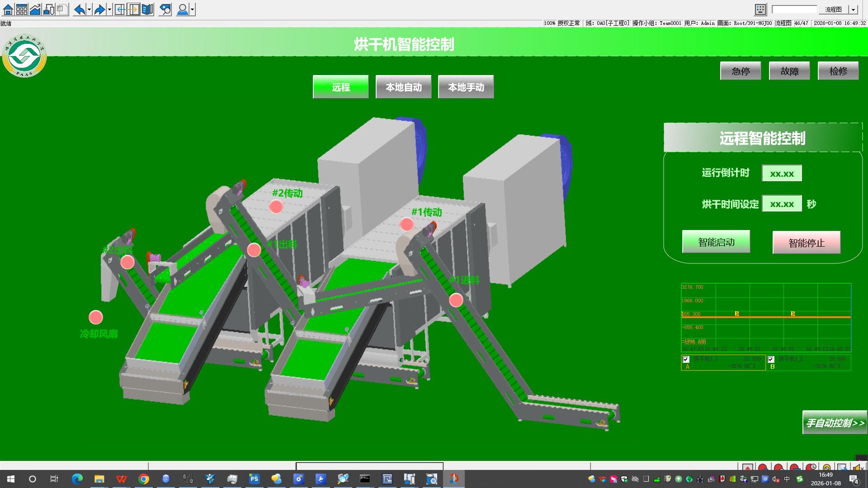Click the forward navigation arrow icon
Viewport: 868px width, 488px height.
coord(99,9)
